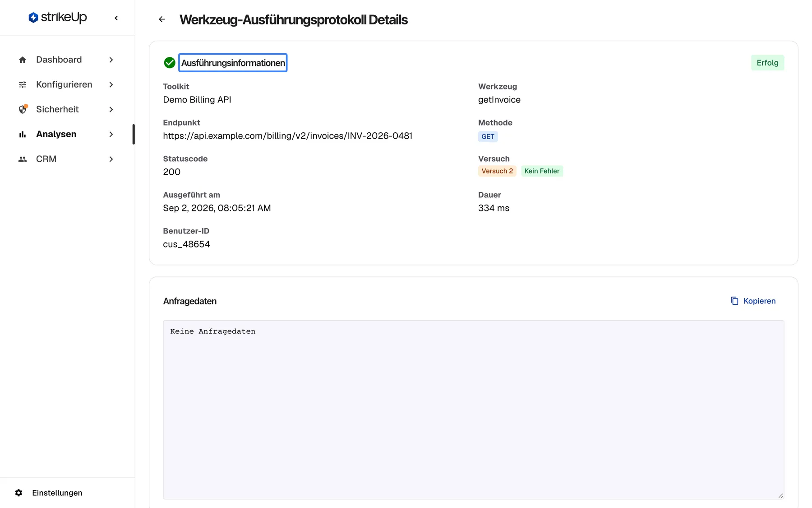Screen dimensions: 812x508
Task: Click the green success checkmark icon
Action: [170, 63]
